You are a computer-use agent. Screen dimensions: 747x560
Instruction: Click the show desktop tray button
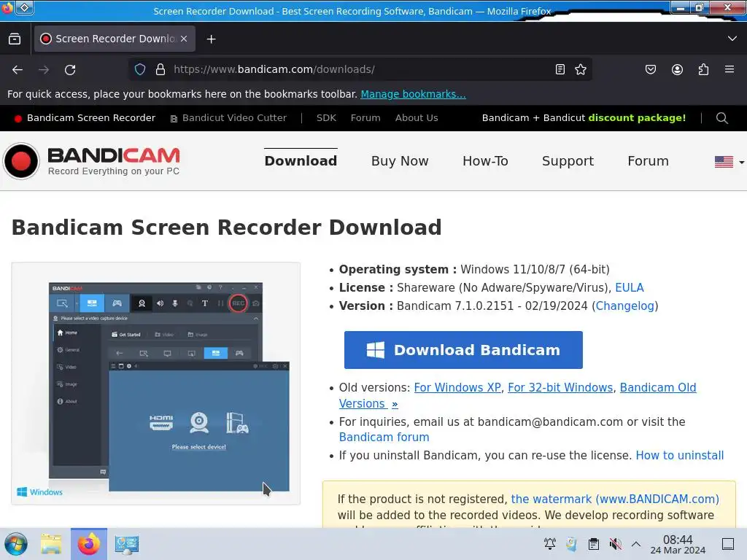click(x=728, y=544)
